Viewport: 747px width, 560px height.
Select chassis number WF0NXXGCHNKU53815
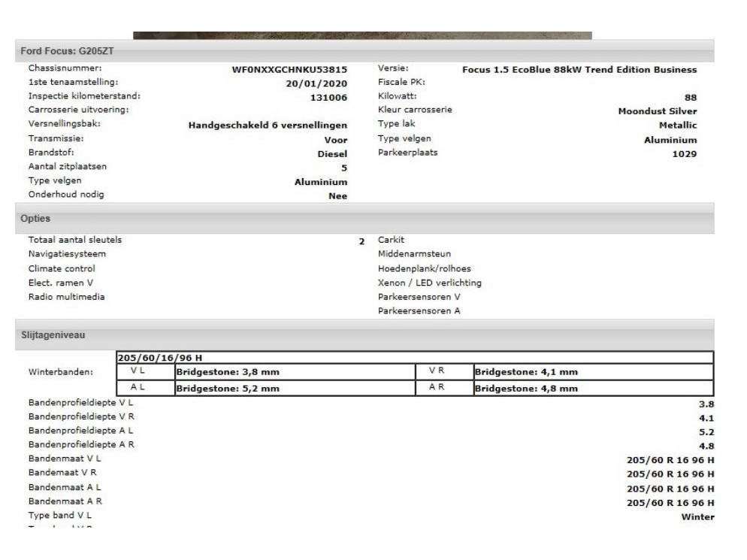click(x=289, y=70)
